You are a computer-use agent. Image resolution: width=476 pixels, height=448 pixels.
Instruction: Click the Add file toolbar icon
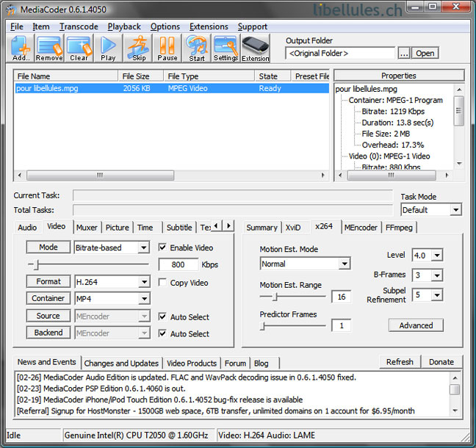click(x=21, y=48)
